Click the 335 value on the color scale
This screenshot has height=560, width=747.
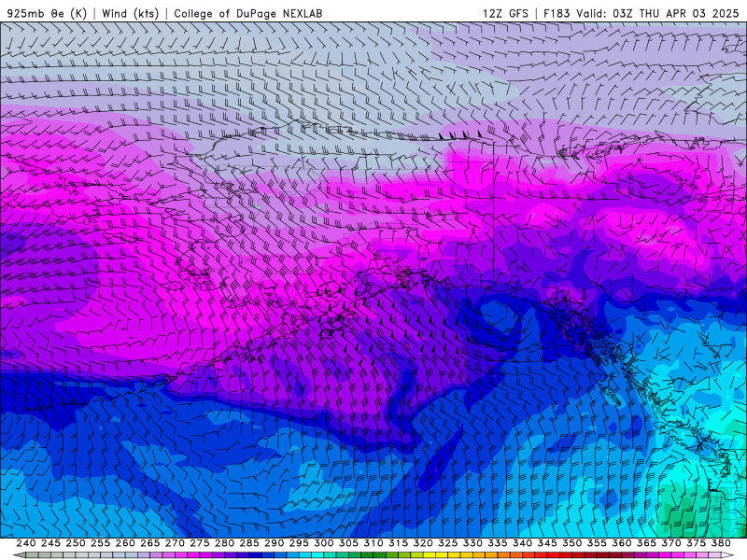click(498, 543)
